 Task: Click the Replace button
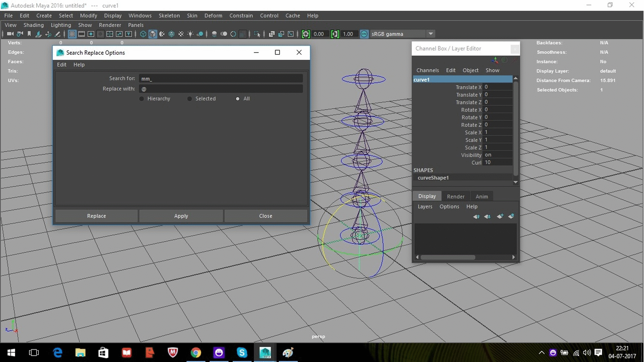click(97, 216)
